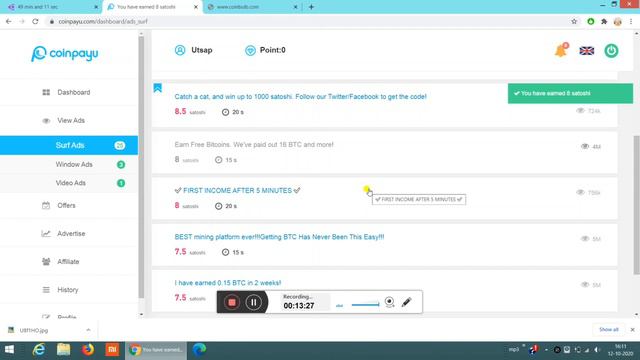
Task: Close the downloads bar
Action: click(632, 329)
